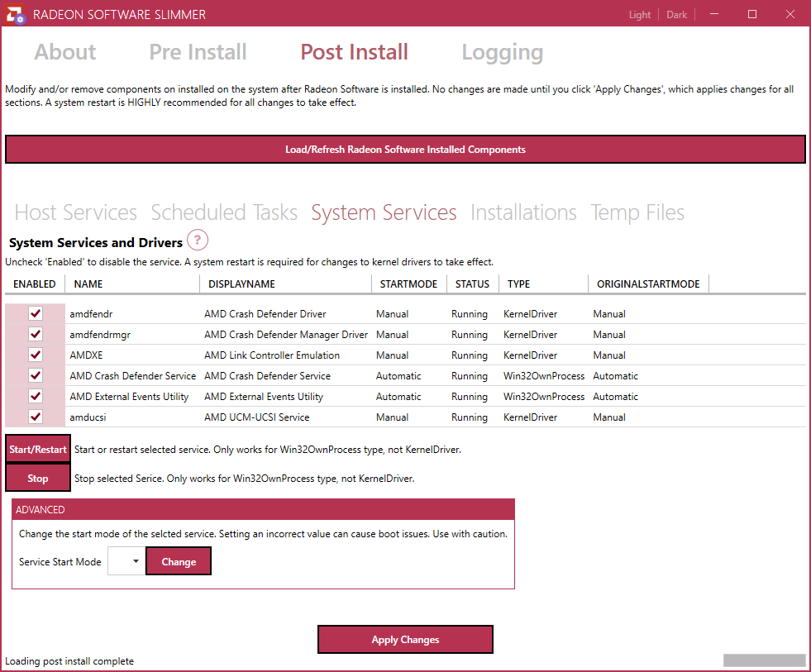Click AMD UCM-UCSI Service display name

[x=257, y=417]
